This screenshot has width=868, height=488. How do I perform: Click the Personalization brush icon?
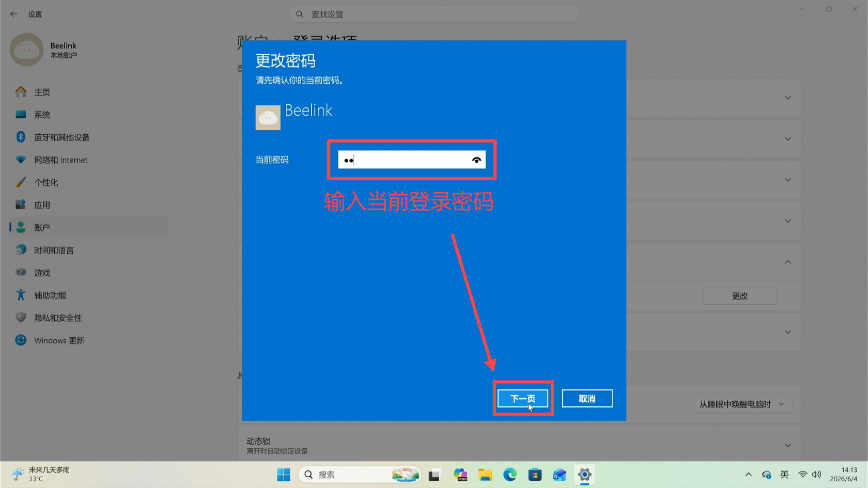point(21,182)
